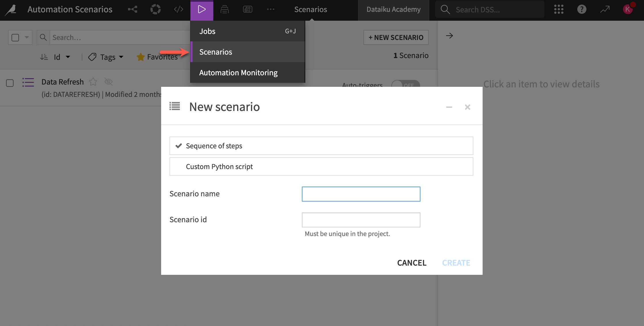Open the dashboards icon in navbar
Image resolution: width=644 pixels, height=326 pixels.
click(x=248, y=9)
